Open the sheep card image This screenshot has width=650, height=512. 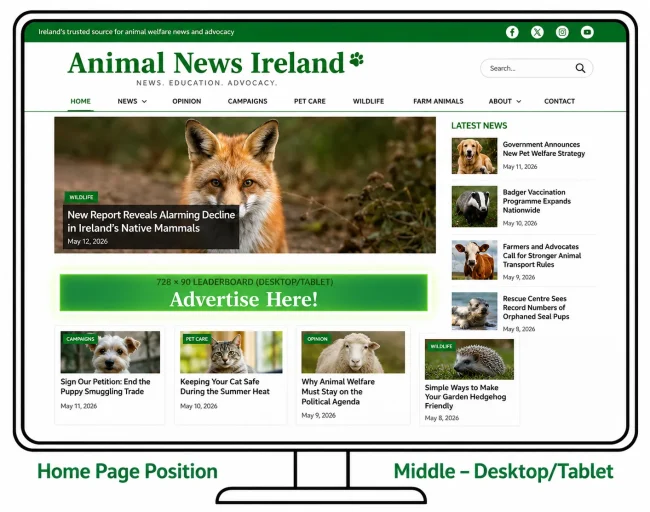tap(353, 352)
